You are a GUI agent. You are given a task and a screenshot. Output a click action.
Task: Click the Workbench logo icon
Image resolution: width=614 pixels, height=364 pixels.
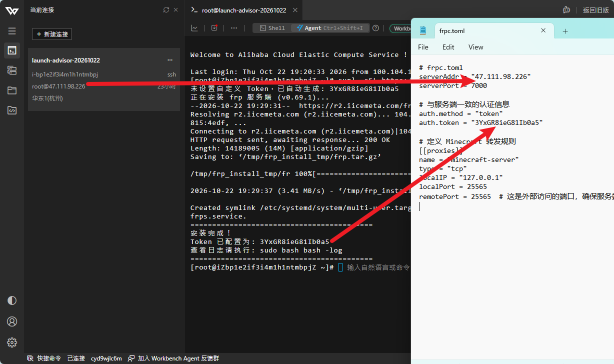tap(12, 11)
